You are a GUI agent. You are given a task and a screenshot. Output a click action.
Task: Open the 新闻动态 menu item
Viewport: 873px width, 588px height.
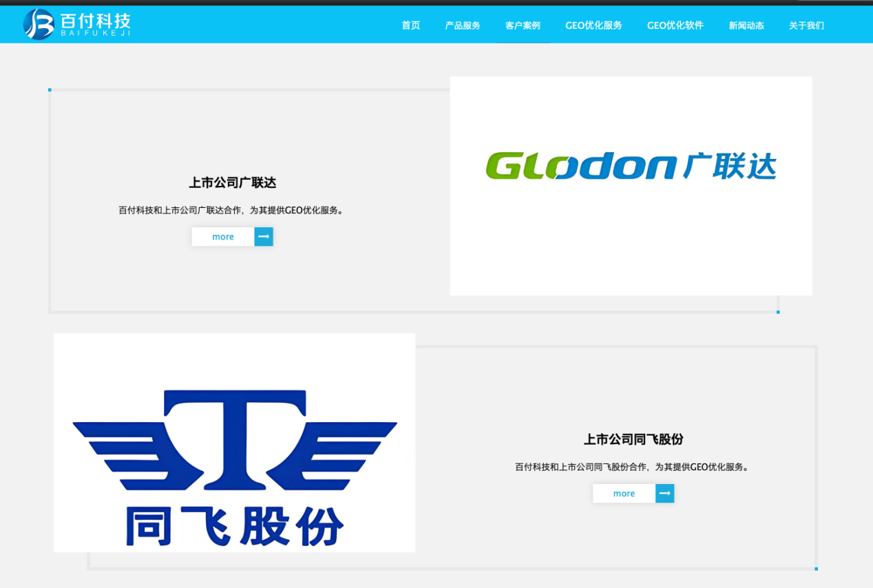click(746, 25)
